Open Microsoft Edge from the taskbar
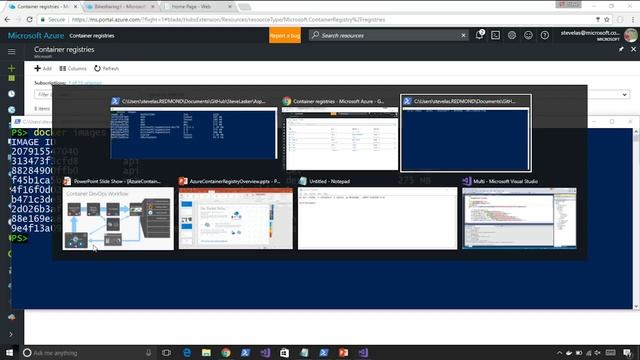This screenshot has height=360, width=640. point(187,352)
